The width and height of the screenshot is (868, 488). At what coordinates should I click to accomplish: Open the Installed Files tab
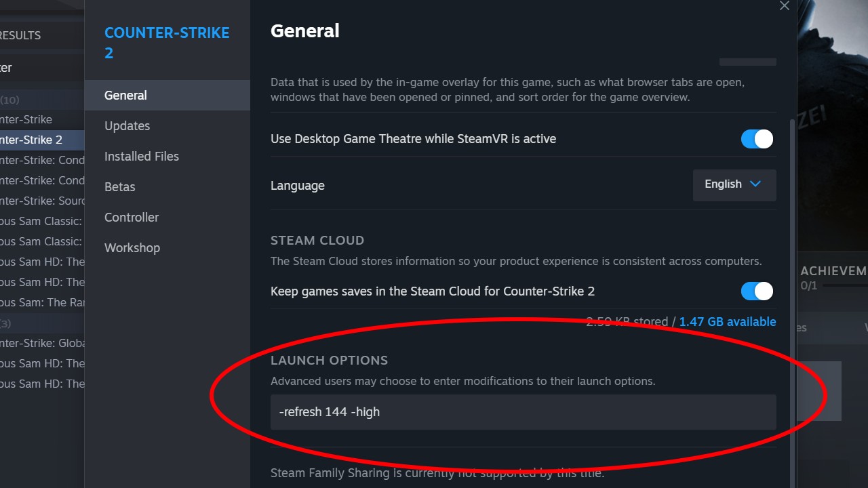point(141,156)
